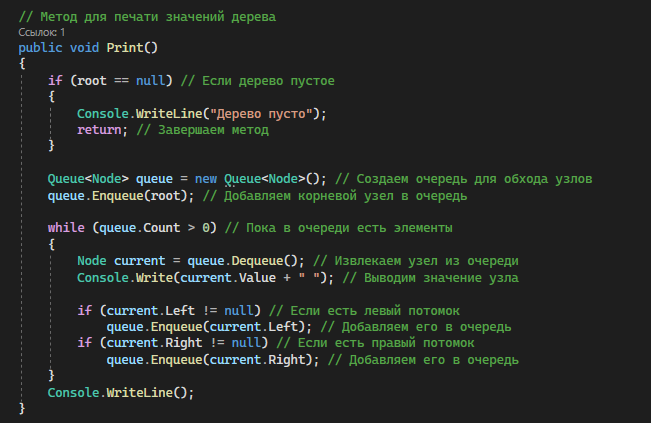This screenshot has width=651, height=423.
Task: Click 'queue.Enqueue(root)' call
Action: 118,196
